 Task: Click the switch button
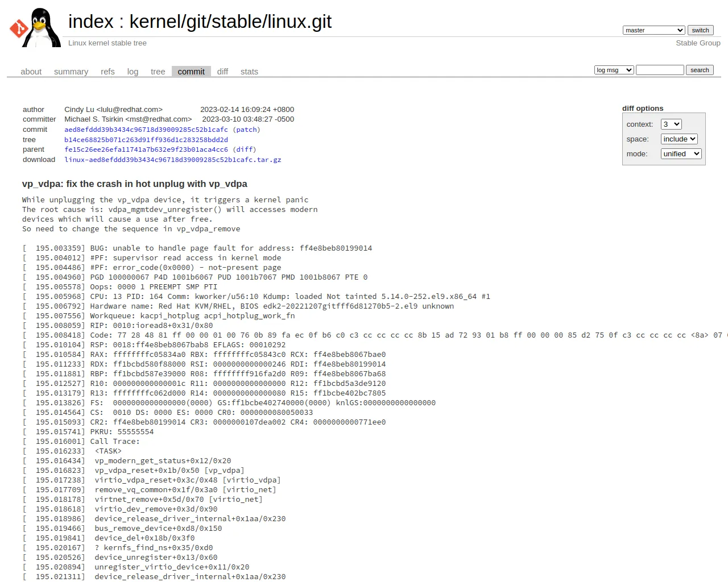tap(700, 30)
